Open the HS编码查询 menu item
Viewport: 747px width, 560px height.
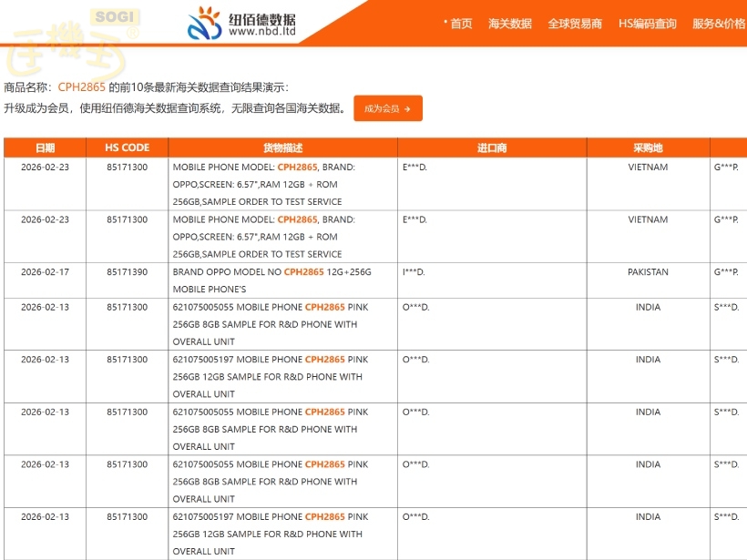click(x=647, y=24)
